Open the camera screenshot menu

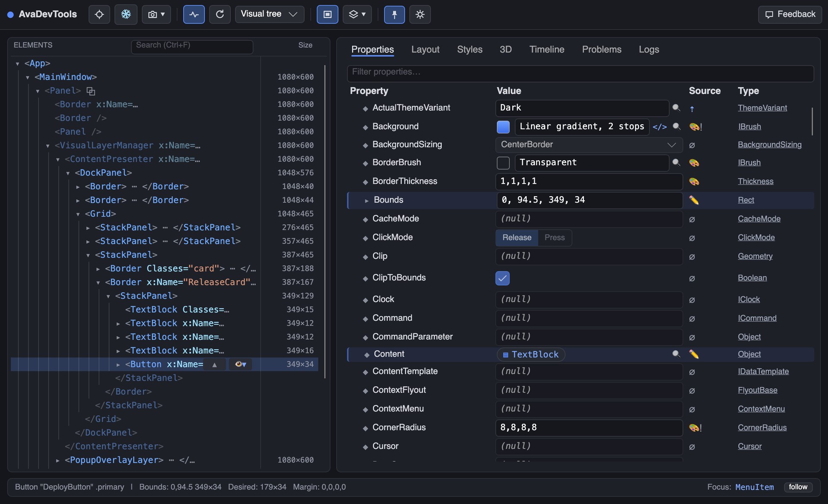(x=157, y=14)
